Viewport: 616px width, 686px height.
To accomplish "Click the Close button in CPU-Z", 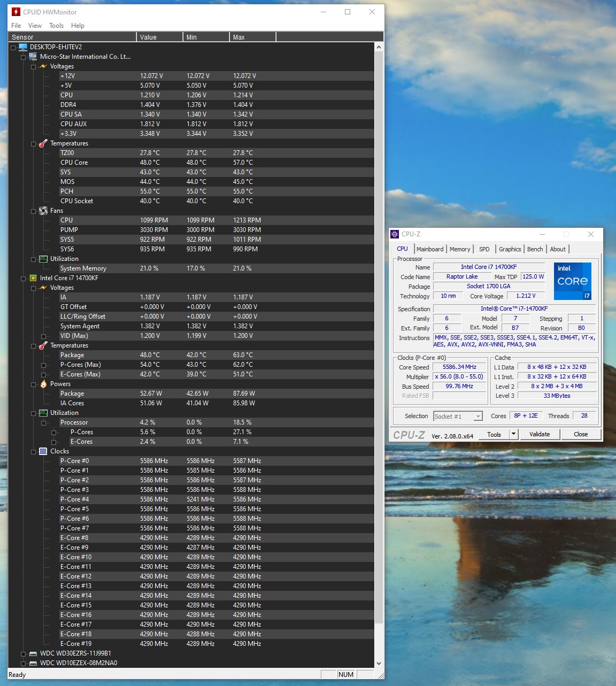I will click(581, 434).
